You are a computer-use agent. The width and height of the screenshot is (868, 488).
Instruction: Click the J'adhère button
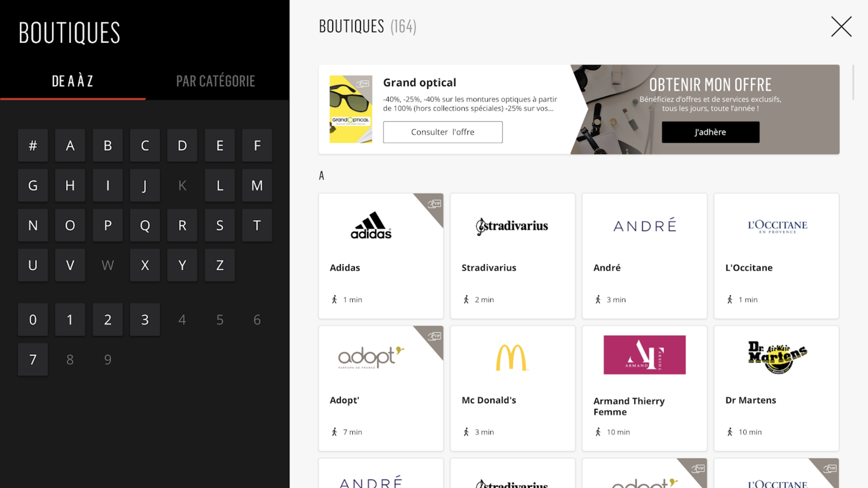710,132
